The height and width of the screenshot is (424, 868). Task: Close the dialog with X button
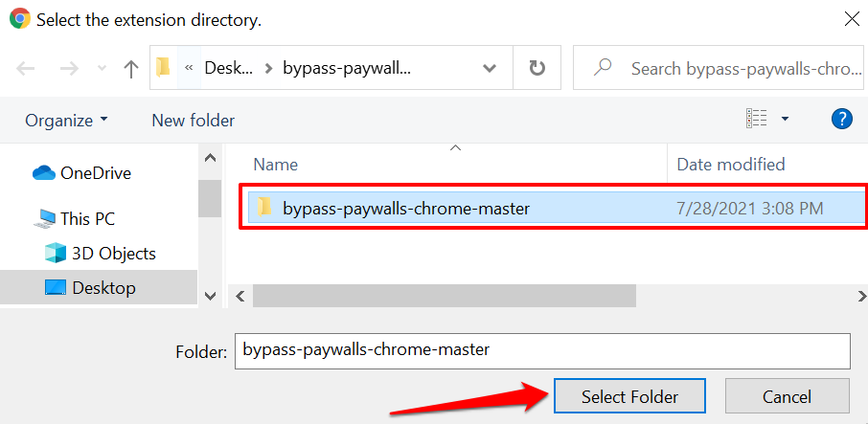coord(852,19)
